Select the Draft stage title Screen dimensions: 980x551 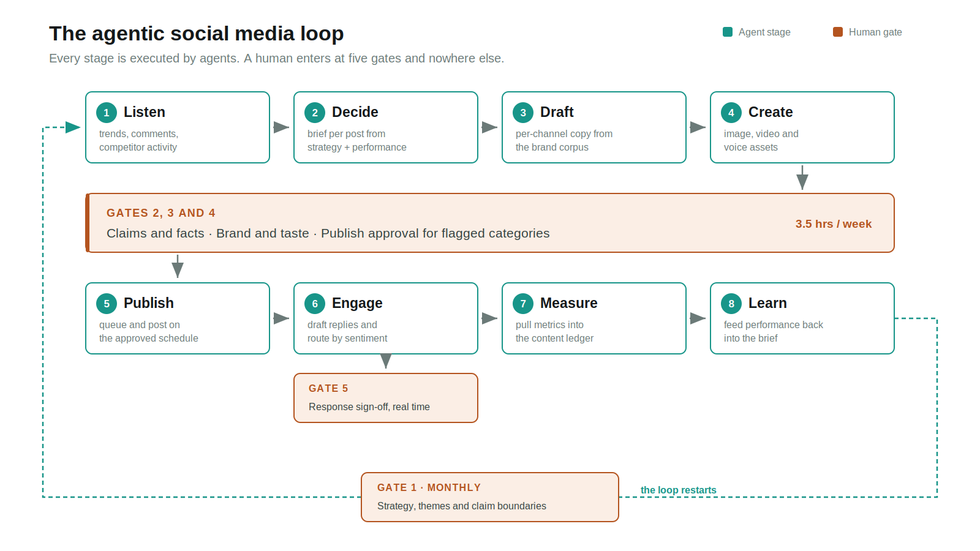pyautogui.click(x=557, y=112)
